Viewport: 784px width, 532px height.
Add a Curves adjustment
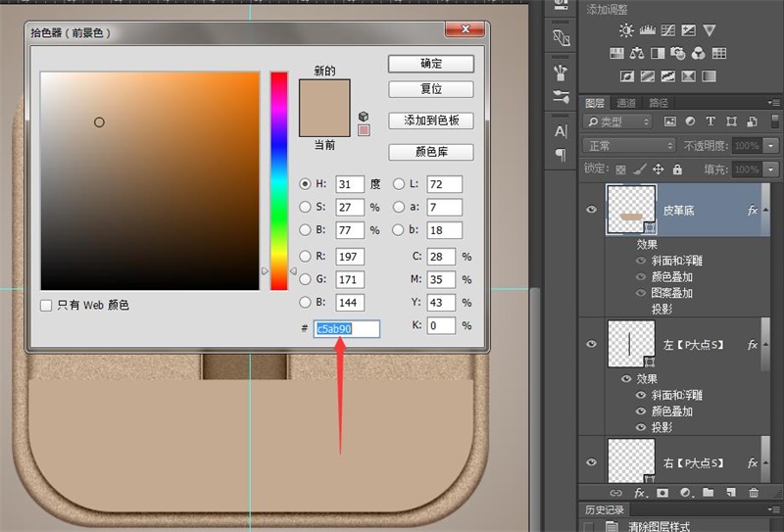click(668, 30)
